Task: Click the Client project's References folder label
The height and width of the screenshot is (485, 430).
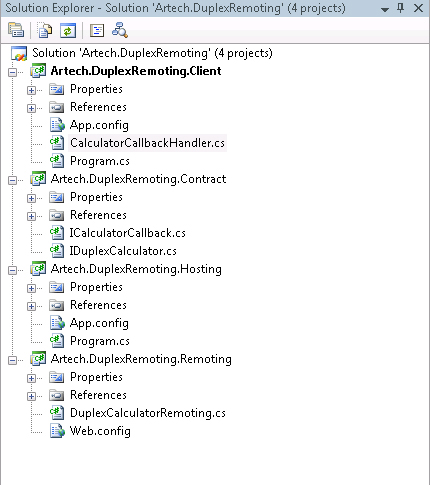Action: [x=98, y=107]
